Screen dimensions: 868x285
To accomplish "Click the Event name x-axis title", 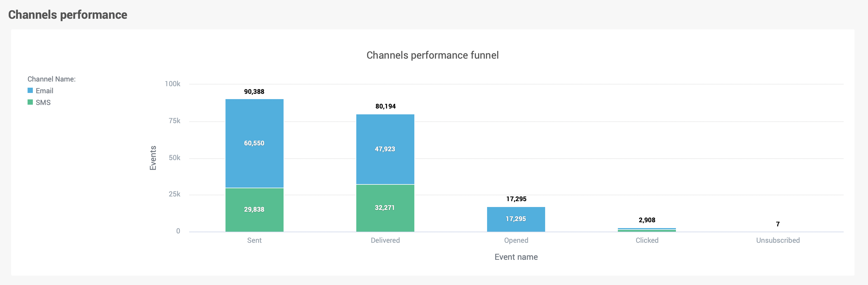I will (x=516, y=257).
